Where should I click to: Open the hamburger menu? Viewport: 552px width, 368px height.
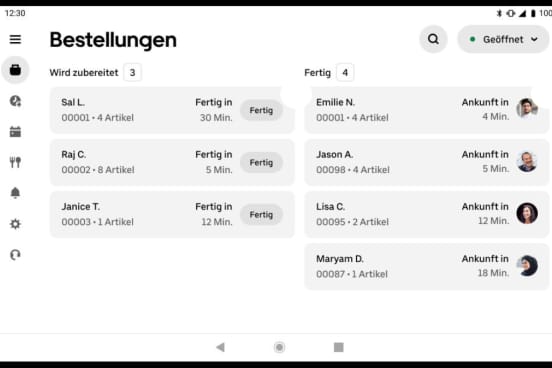pyautogui.click(x=15, y=39)
